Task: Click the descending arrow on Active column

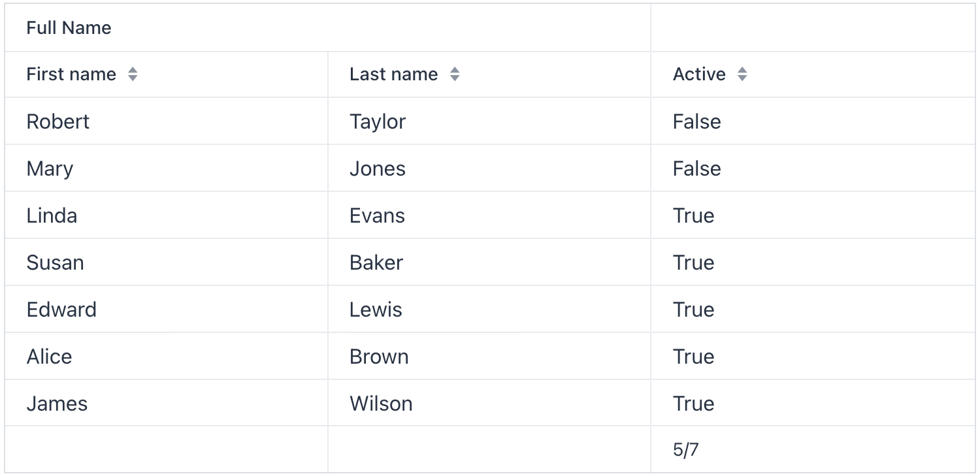Action: point(743,78)
